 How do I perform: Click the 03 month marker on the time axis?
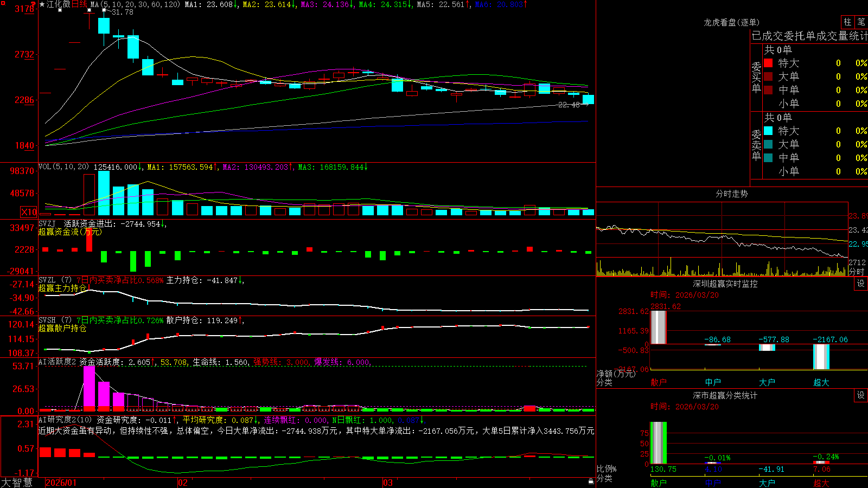pos(388,483)
